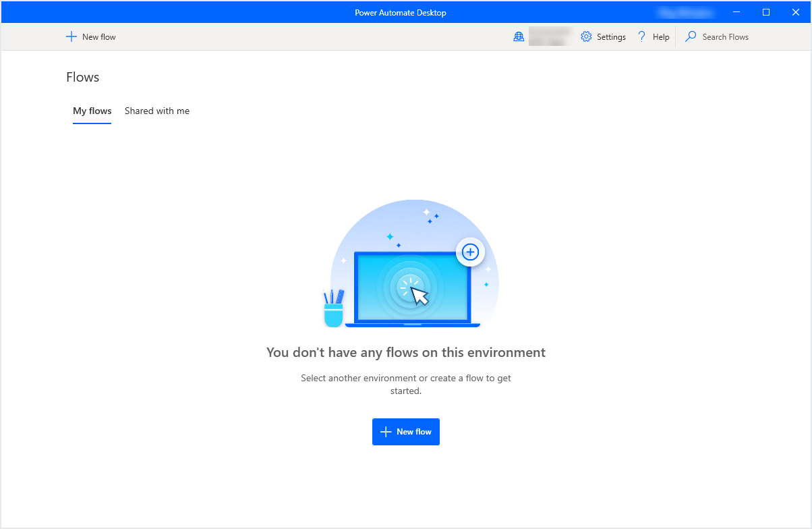The width and height of the screenshot is (812, 529).
Task: Click the Power Automate Desktop title text
Action: point(401,12)
